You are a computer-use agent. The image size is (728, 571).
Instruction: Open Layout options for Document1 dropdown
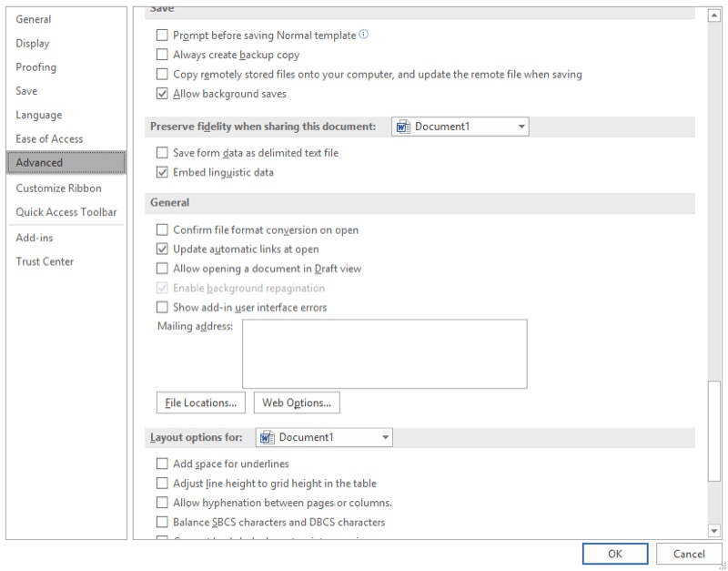click(324, 437)
